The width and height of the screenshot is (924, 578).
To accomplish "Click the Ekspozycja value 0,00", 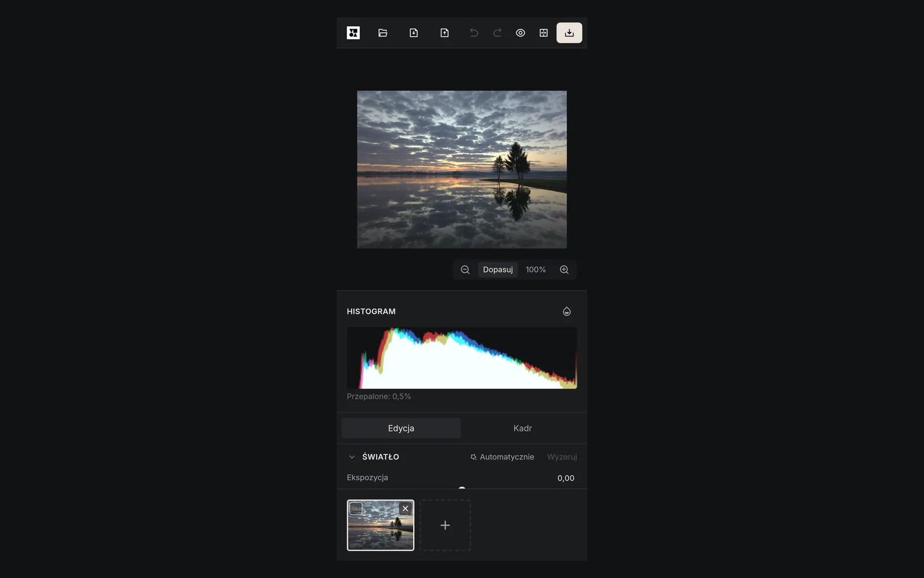I will click(566, 478).
